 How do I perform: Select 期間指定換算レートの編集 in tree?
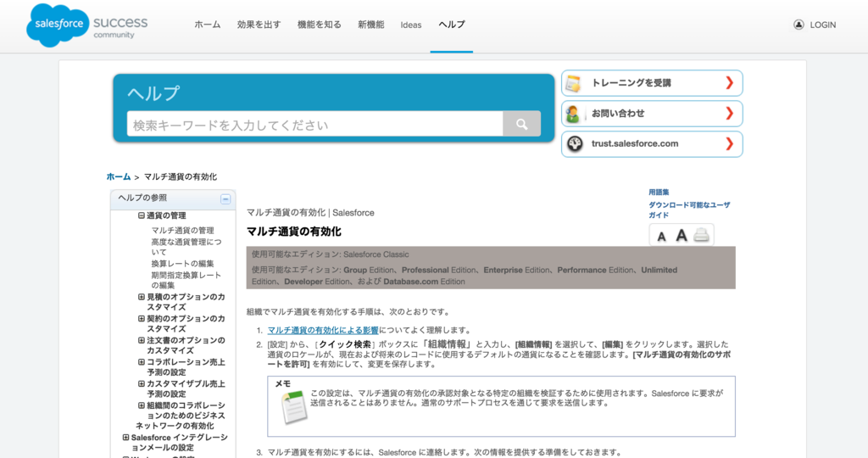pos(186,280)
